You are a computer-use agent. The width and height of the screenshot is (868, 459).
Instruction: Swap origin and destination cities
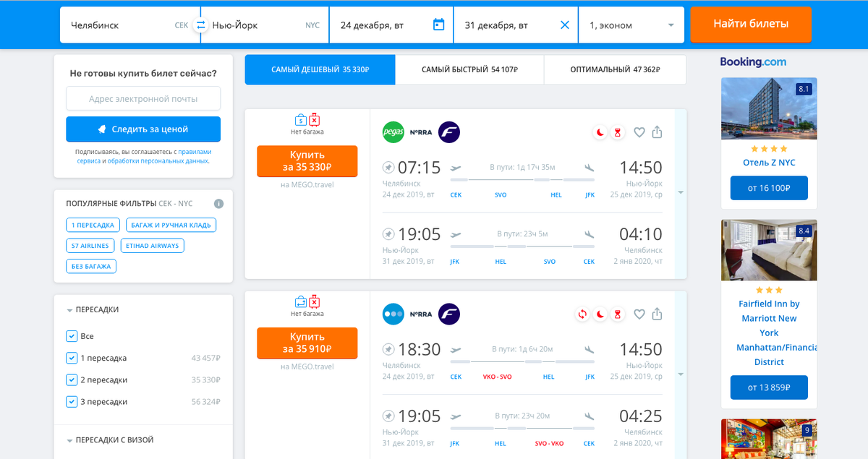(x=200, y=25)
